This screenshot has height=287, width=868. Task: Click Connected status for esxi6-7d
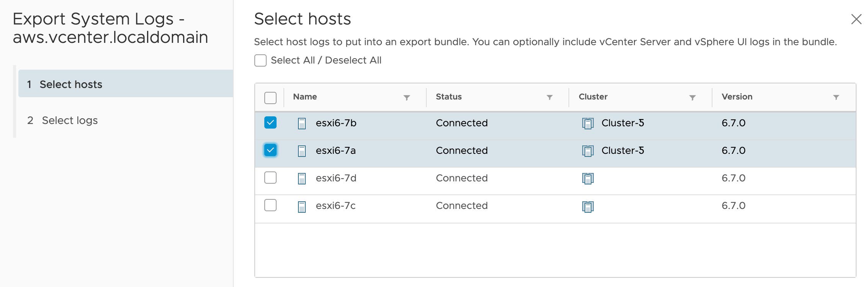[x=462, y=178]
